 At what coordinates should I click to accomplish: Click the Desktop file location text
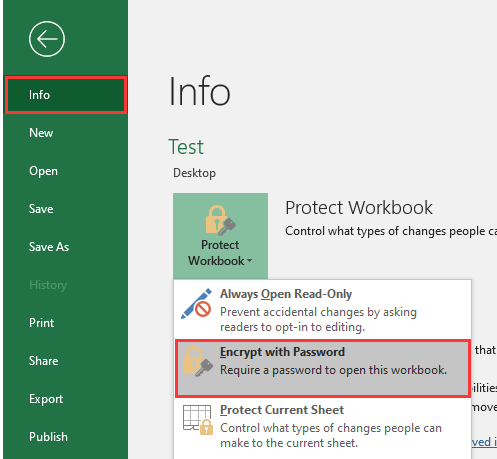click(x=194, y=173)
